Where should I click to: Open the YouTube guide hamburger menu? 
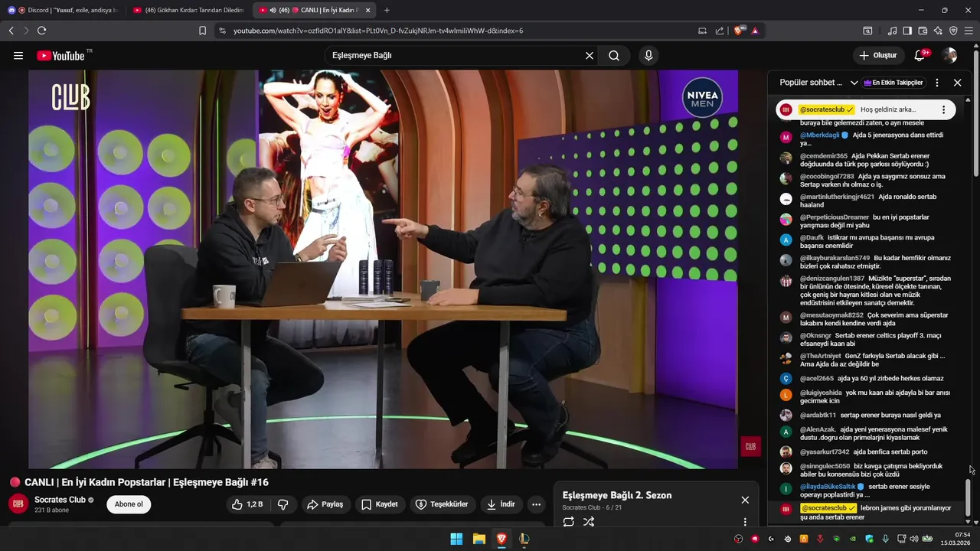coord(18,56)
